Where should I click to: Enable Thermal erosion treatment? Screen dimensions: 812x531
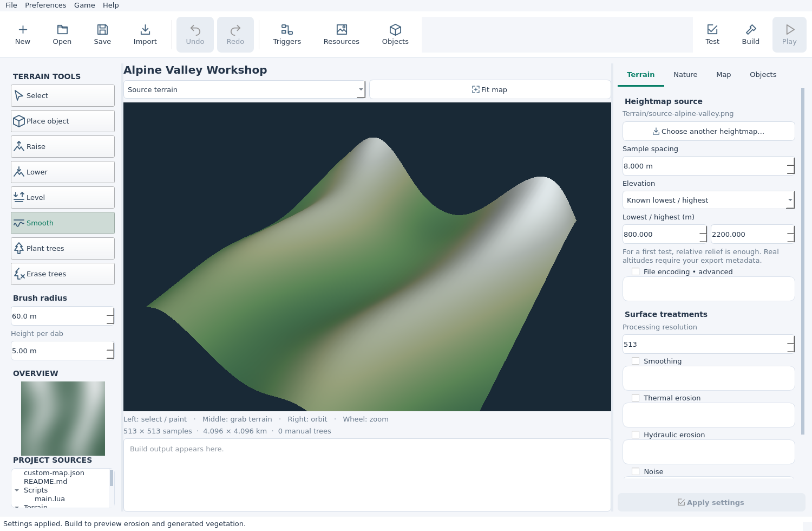coord(636,398)
